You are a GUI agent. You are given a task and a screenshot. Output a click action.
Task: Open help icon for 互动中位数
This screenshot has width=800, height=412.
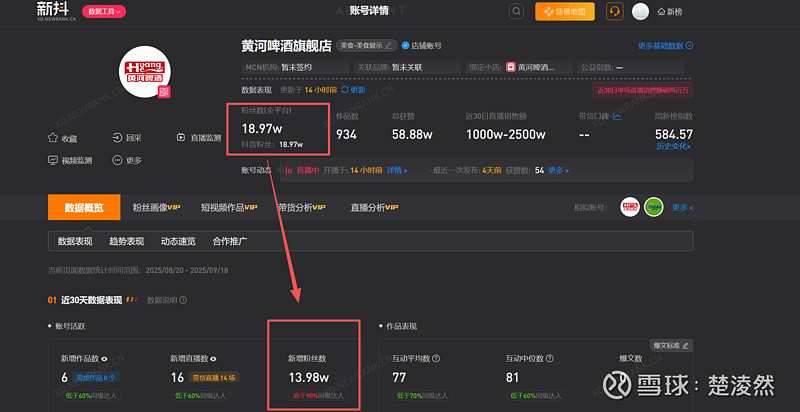click(550, 358)
